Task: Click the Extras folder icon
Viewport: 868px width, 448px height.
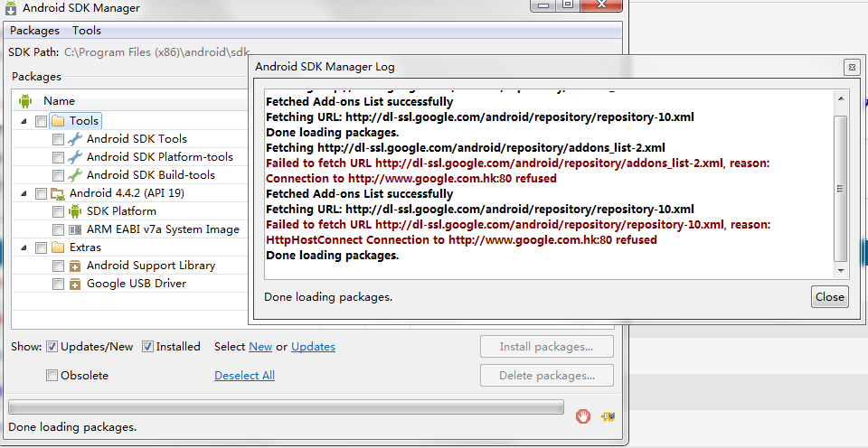Action: pos(58,247)
